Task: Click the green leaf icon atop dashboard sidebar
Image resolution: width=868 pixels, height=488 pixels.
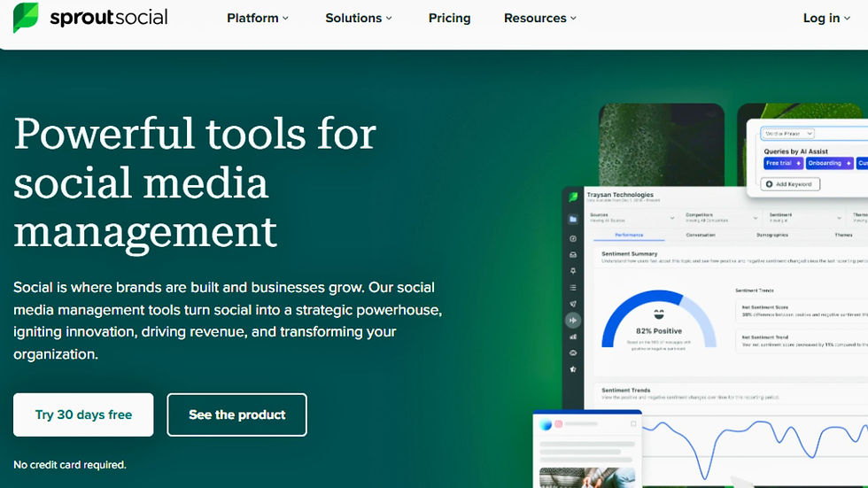Action: [x=573, y=197]
